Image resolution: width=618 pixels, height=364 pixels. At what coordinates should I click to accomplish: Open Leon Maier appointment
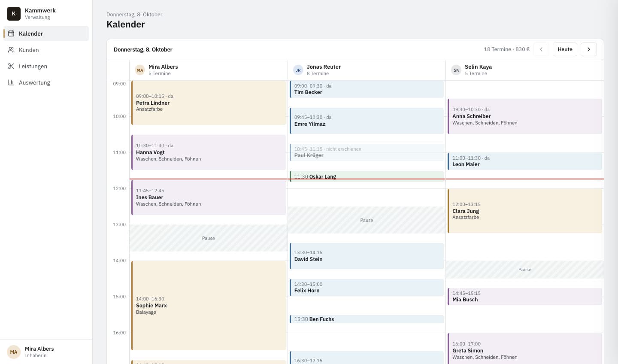[525, 161]
